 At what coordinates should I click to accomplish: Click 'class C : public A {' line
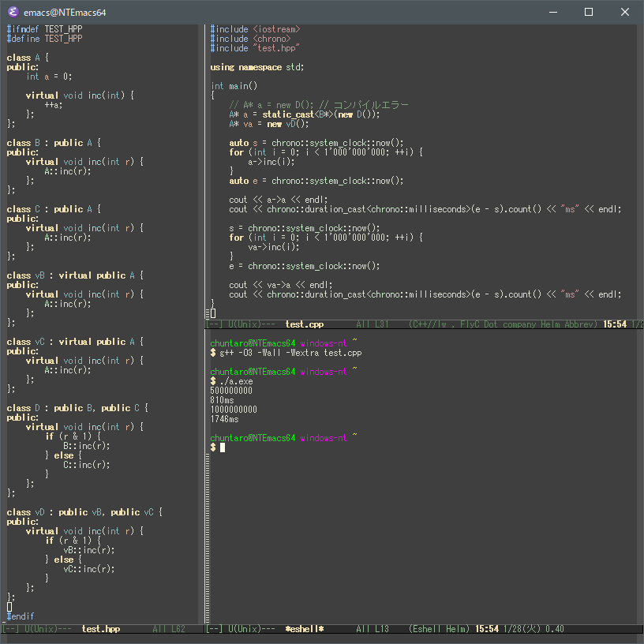(54, 209)
